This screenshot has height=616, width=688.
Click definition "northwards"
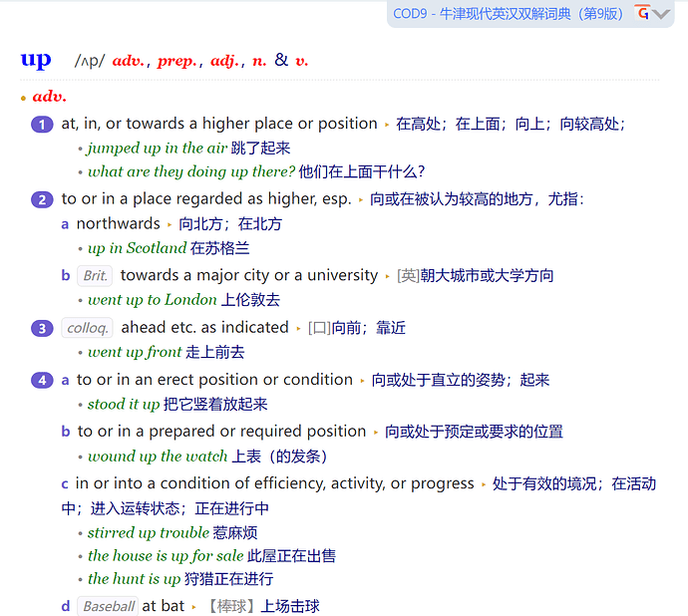coord(119,223)
